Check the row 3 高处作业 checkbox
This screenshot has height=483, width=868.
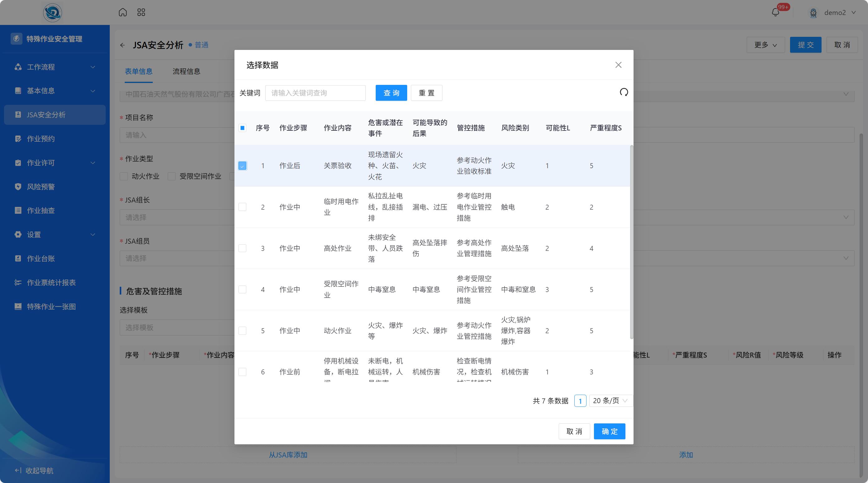click(x=242, y=248)
